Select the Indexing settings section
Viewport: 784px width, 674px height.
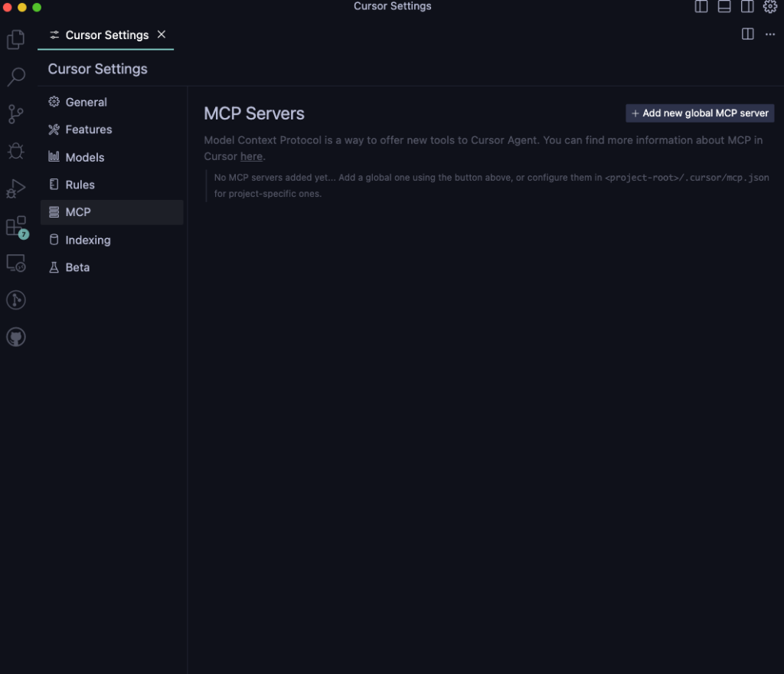tap(87, 240)
